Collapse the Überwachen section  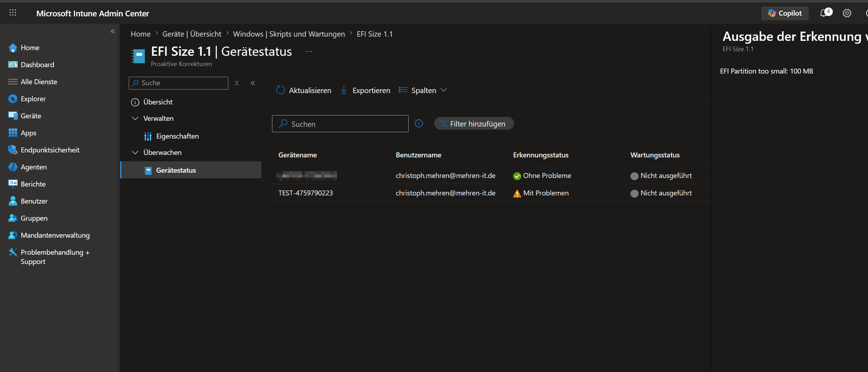point(135,152)
